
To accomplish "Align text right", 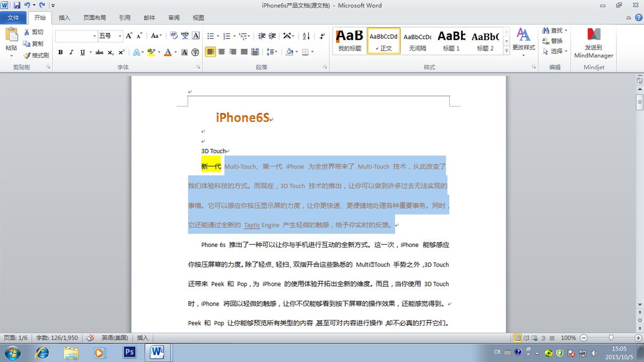I will pyautogui.click(x=233, y=52).
